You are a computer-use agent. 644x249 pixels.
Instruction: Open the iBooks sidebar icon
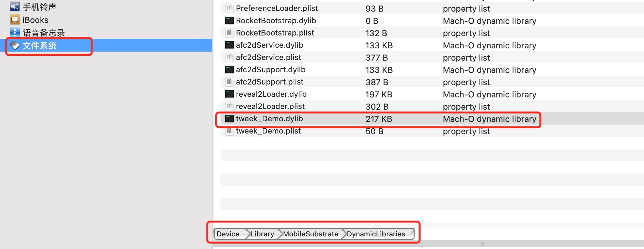pos(15,20)
